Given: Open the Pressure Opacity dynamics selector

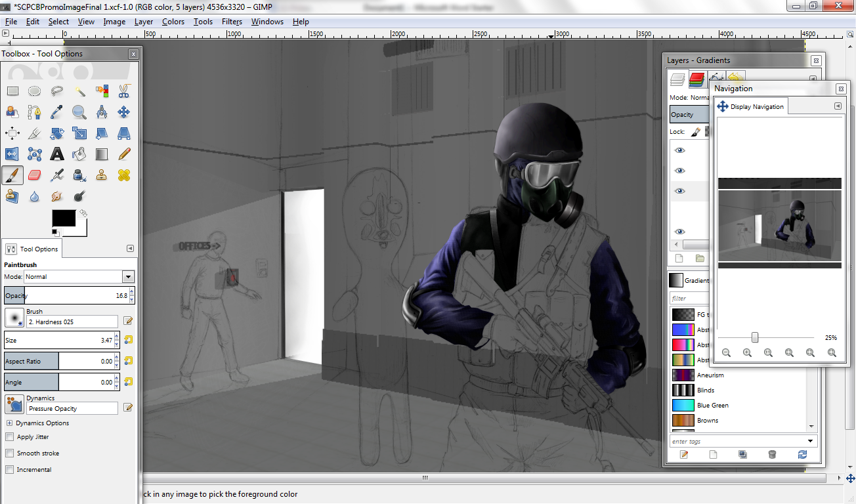Looking at the screenshot, I should tap(72, 408).
